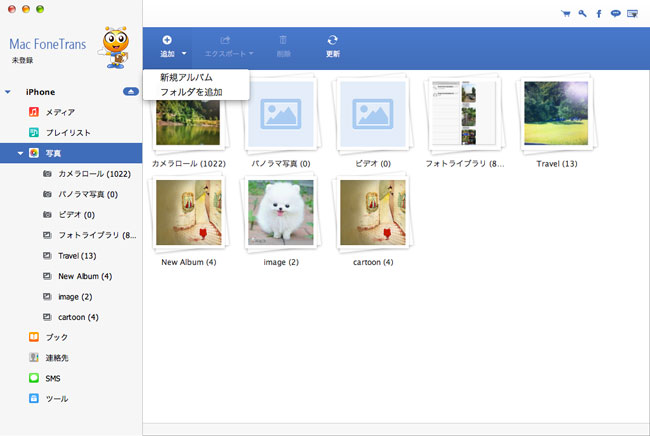Open the メディア media section

tap(60, 112)
